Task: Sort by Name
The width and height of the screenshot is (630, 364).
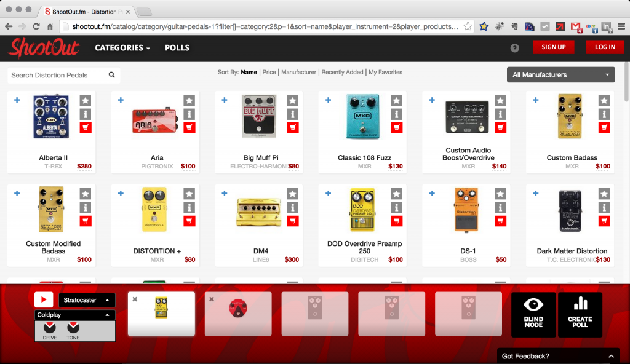Action: 249,73
